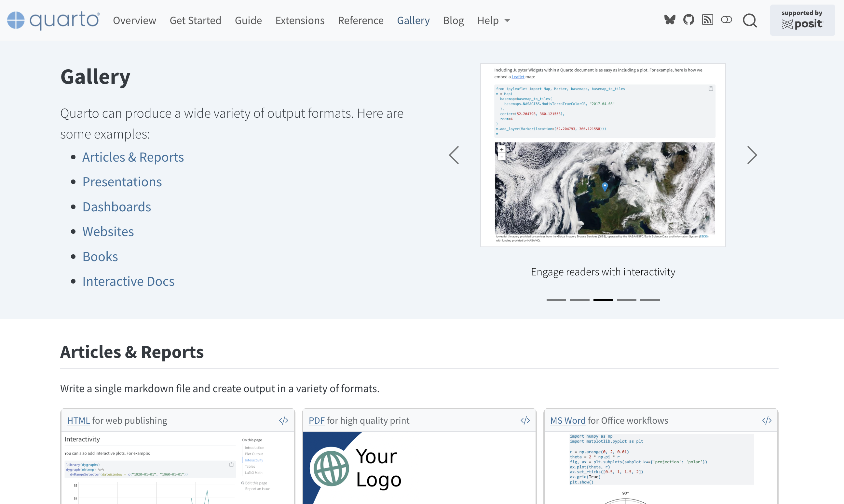Go to next carousel slide arrow
Screen dimensions: 844x504
(x=752, y=155)
